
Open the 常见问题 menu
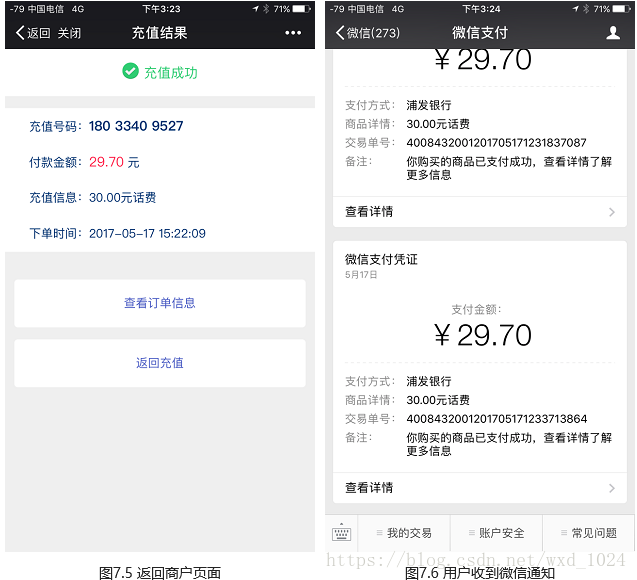(x=589, y=533)
